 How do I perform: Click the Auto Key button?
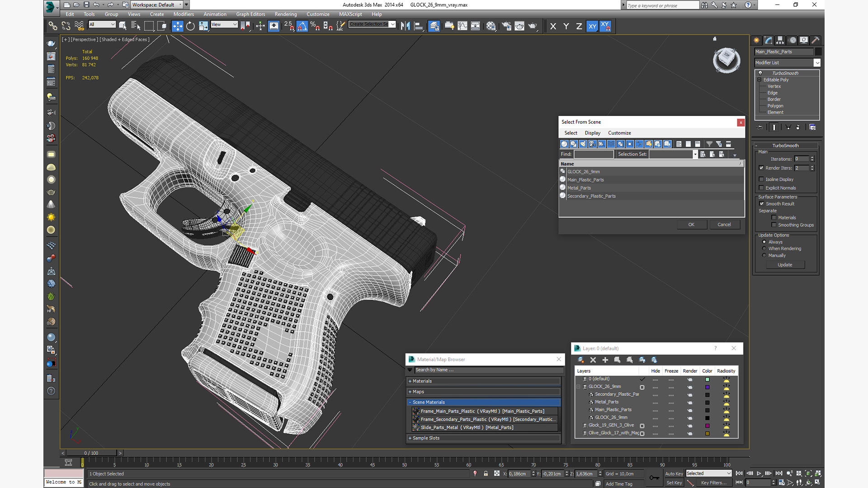pos(674,474)
